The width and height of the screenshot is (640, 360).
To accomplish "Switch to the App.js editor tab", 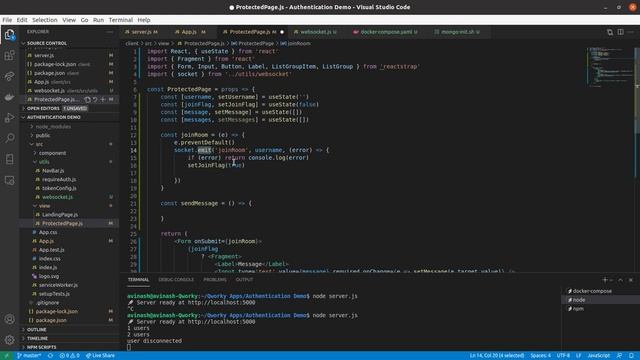I will pyautogui.click(x=190, y=32).
